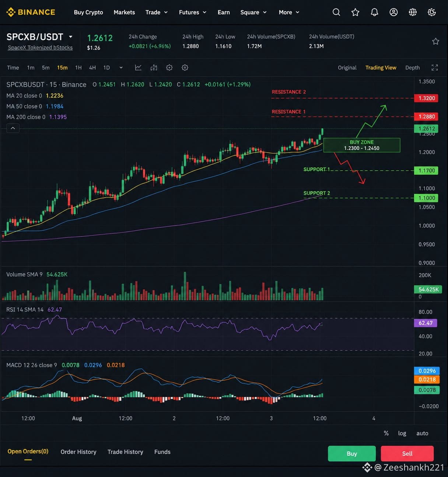Click the 24h Low value 1.1610
The height and width of the screenshot is (477, 448).
(x=223, y=46)
